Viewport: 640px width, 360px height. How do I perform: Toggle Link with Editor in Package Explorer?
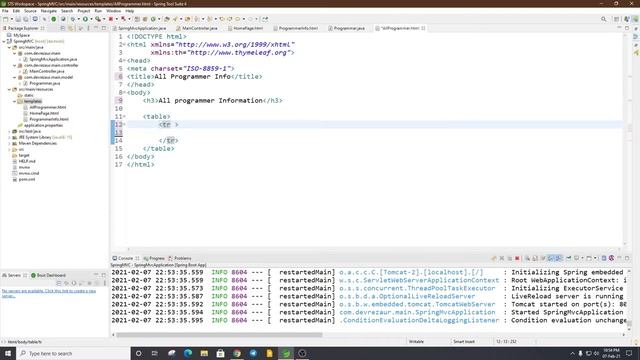tap(71, 28)
